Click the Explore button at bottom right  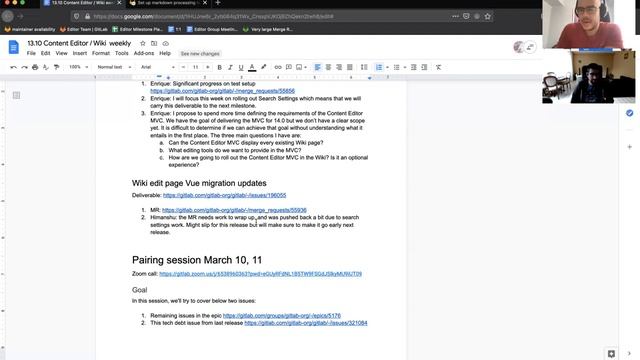(x=611, y=354)
